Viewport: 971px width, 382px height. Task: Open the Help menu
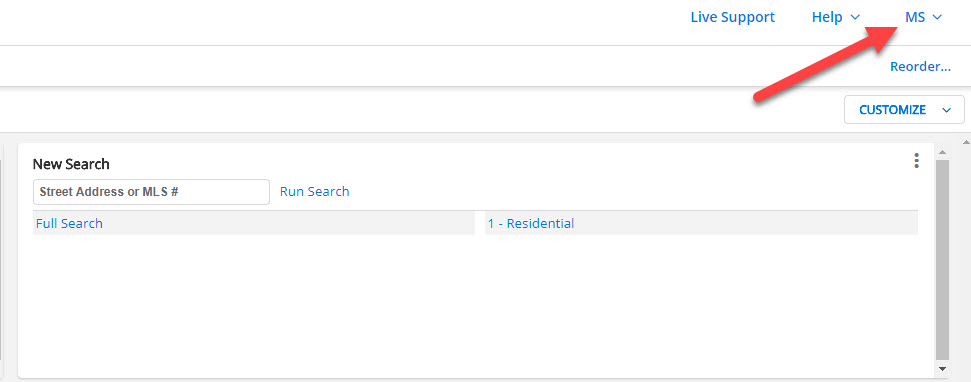tap(835, 17)
